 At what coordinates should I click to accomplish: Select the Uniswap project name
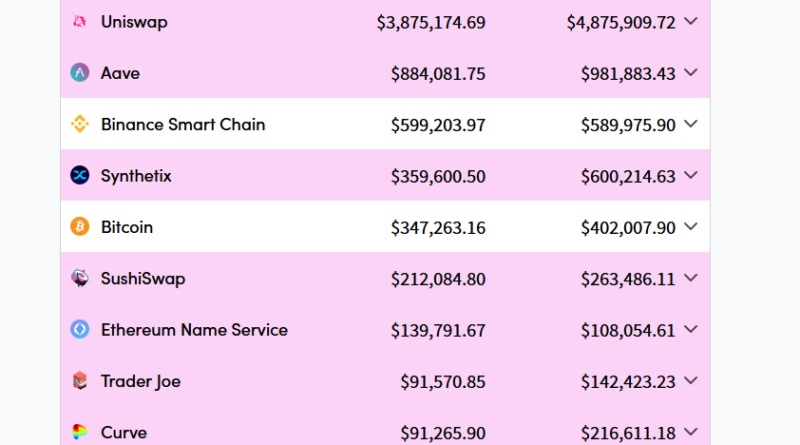click(134, 22)
